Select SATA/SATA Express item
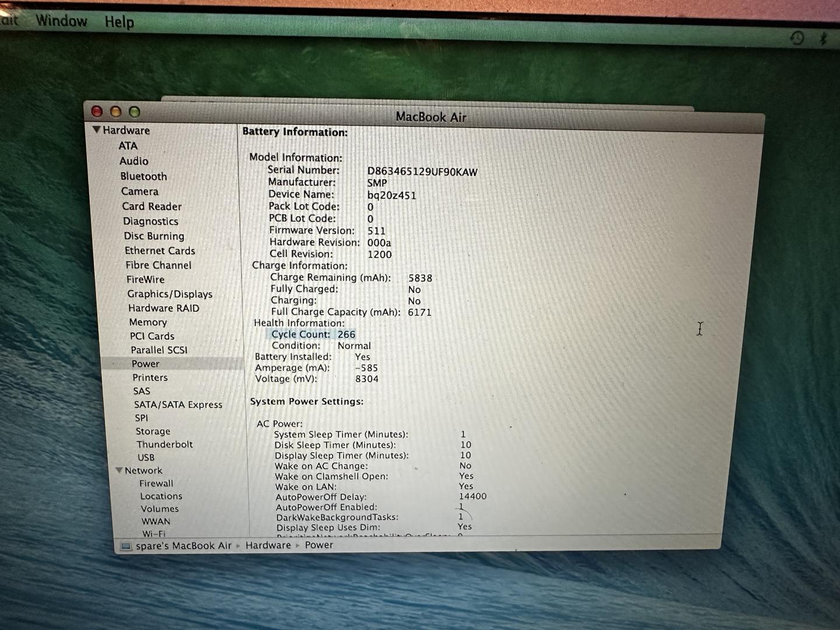840x630 pixels. pyautogui.click(x=178, y=404)
